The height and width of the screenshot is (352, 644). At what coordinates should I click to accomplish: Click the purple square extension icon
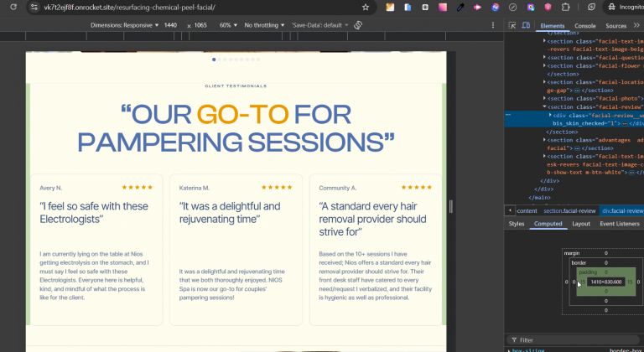click(x=531, y=7)
